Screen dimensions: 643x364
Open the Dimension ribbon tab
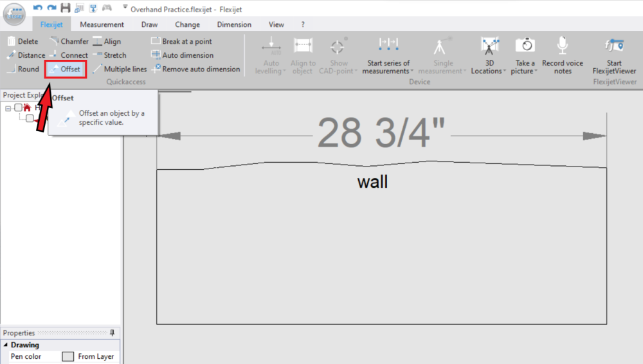point(234,24)
